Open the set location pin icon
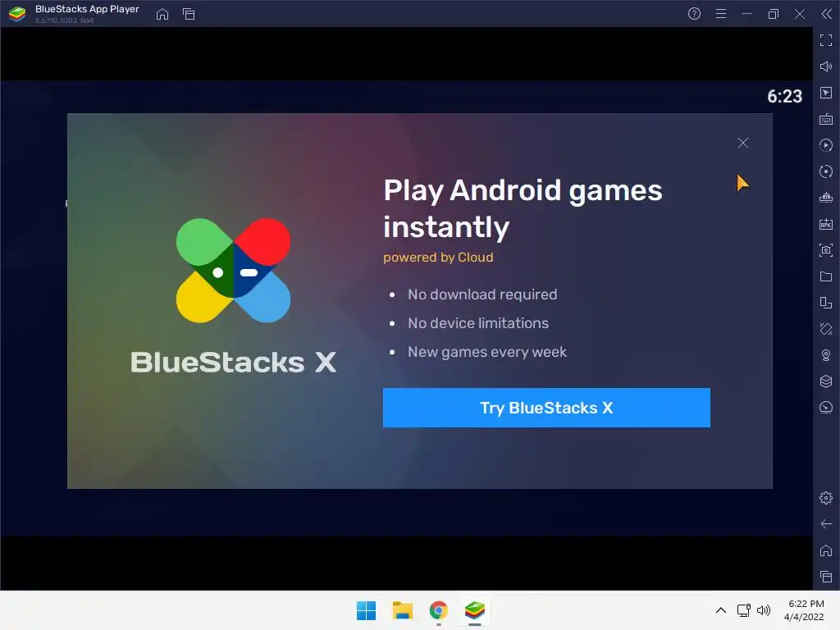This screenshot has height=630, width=840. coord(826,355)
